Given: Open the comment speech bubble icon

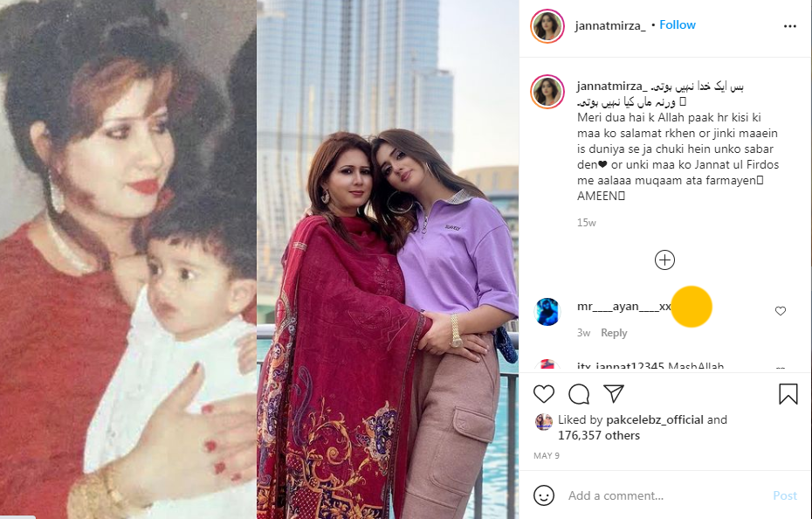Looking at the screenshot, I should click(x=579, y=394).
